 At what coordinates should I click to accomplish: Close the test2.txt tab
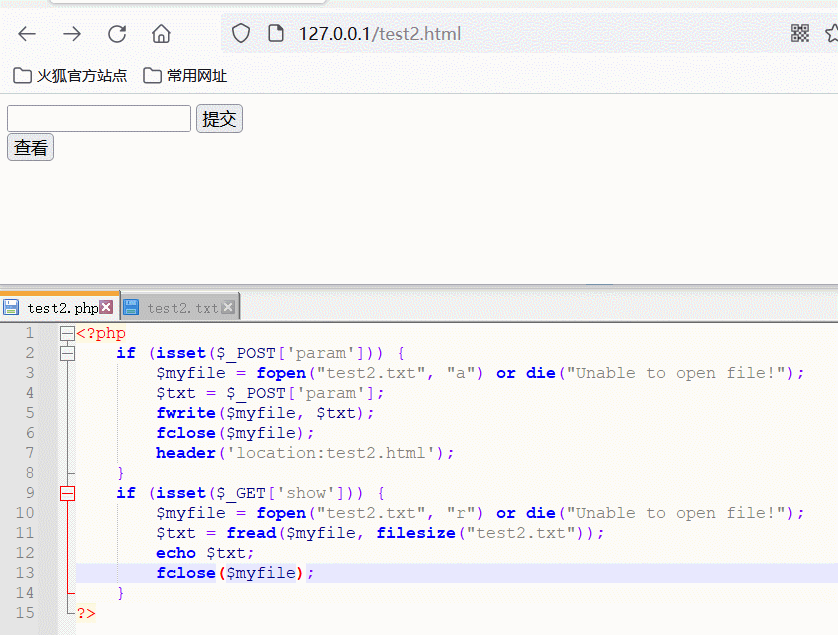(228, 307)
